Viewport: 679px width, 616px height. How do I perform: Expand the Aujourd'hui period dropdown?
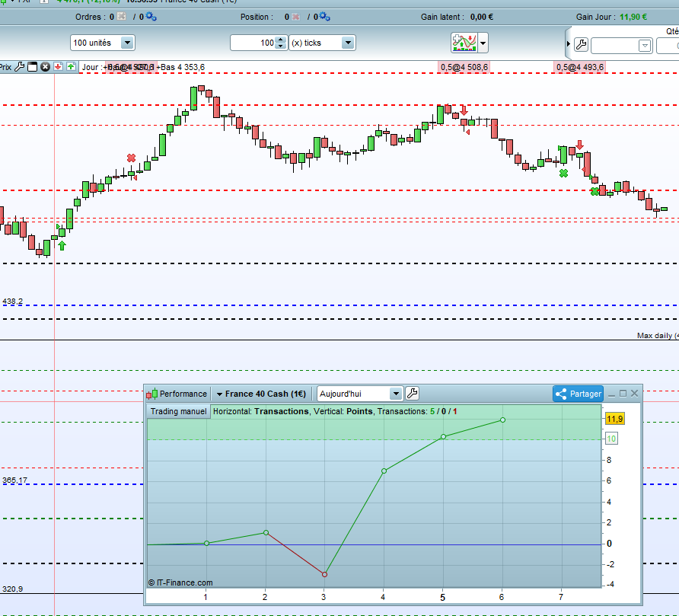pos(395,394)
